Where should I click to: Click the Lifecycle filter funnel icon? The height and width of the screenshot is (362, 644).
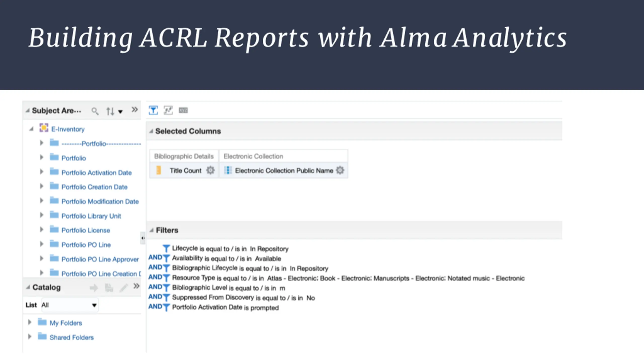tap(166, 248)
